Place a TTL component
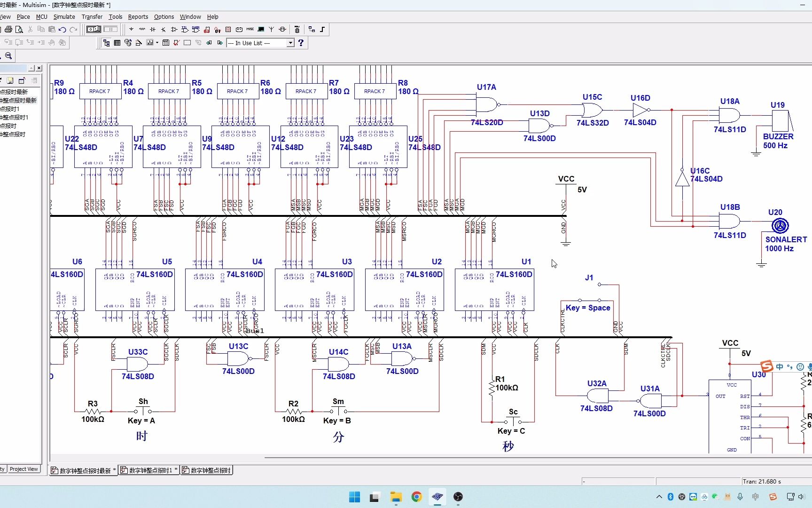812x508 pixels. coord(185,29)
